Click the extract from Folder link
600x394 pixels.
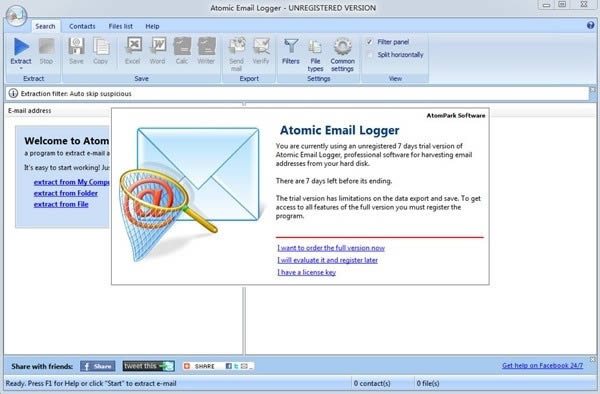(x=66, y=193)
